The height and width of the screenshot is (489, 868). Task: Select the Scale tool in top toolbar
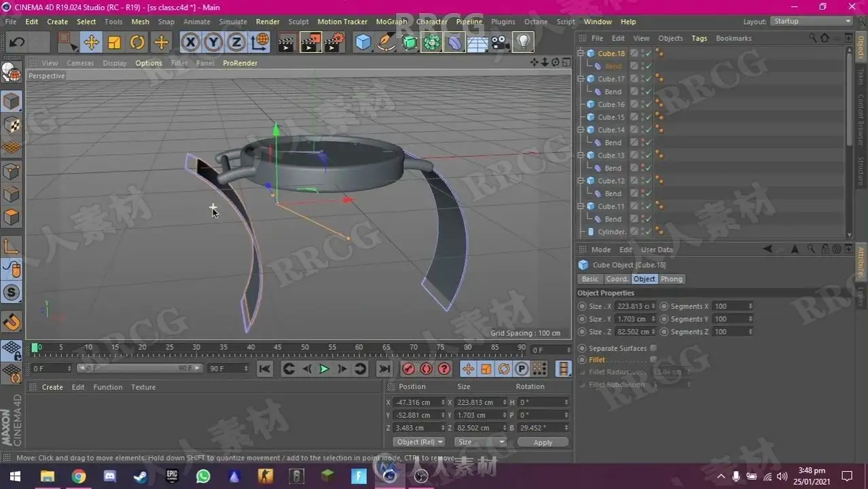click(114, 43)
